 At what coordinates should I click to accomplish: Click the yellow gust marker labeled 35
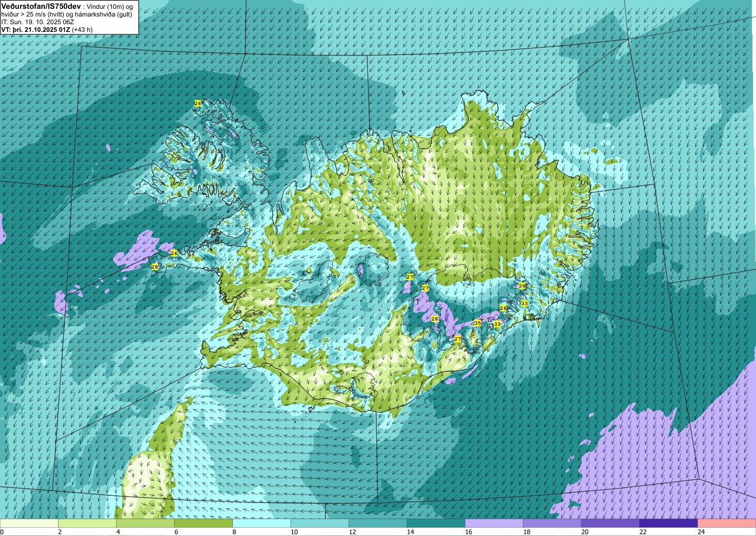(x=477, y=323)
